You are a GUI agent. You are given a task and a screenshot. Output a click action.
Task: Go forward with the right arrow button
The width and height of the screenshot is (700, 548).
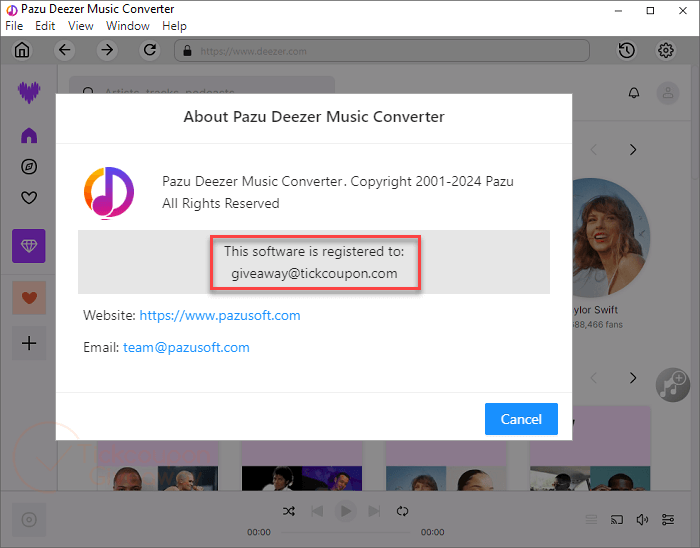pos(107,50)
